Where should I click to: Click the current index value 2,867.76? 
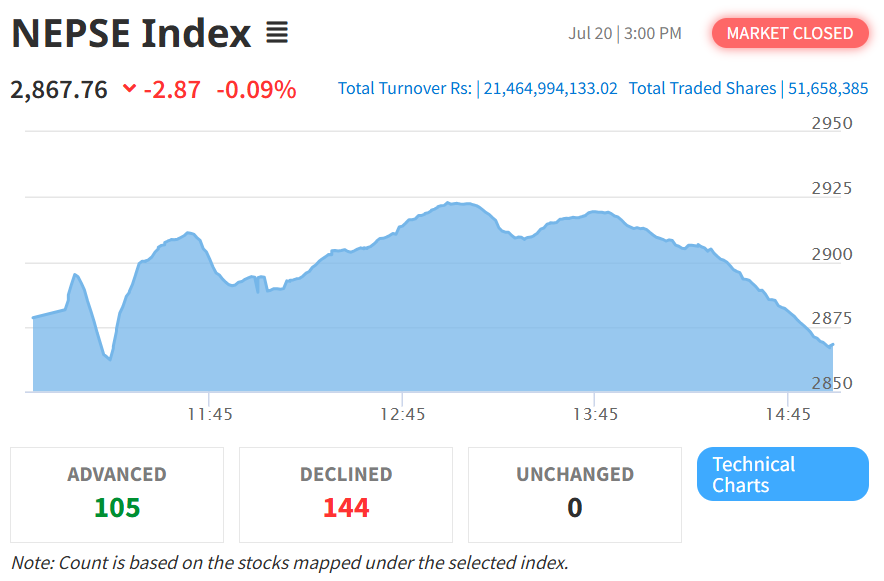tap(59, 89)
